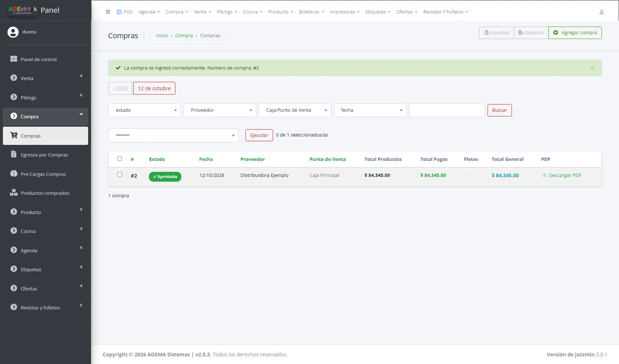Open the Caja/Punto de Venta dropdown
Viewport: 619px width, 364px height.
tap(295, 110)
